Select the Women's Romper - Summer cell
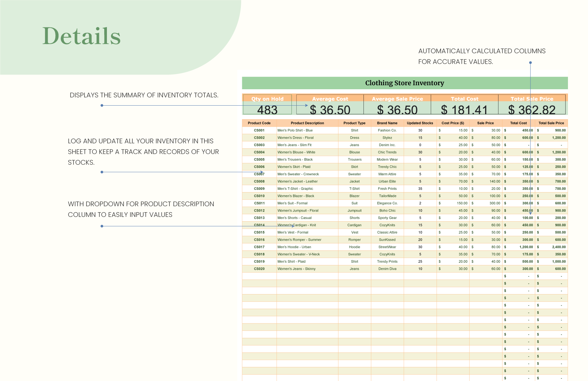 click(x=307, y=240)
